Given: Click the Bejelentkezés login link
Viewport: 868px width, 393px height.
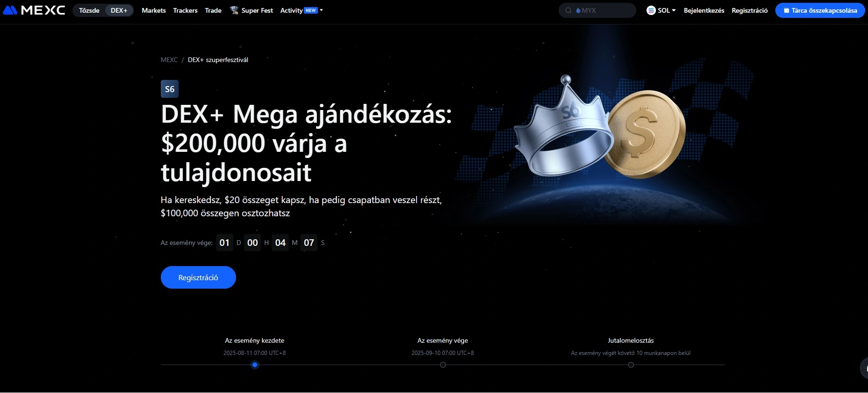Looking at the screenshot, I should click(x=704, y=10).
